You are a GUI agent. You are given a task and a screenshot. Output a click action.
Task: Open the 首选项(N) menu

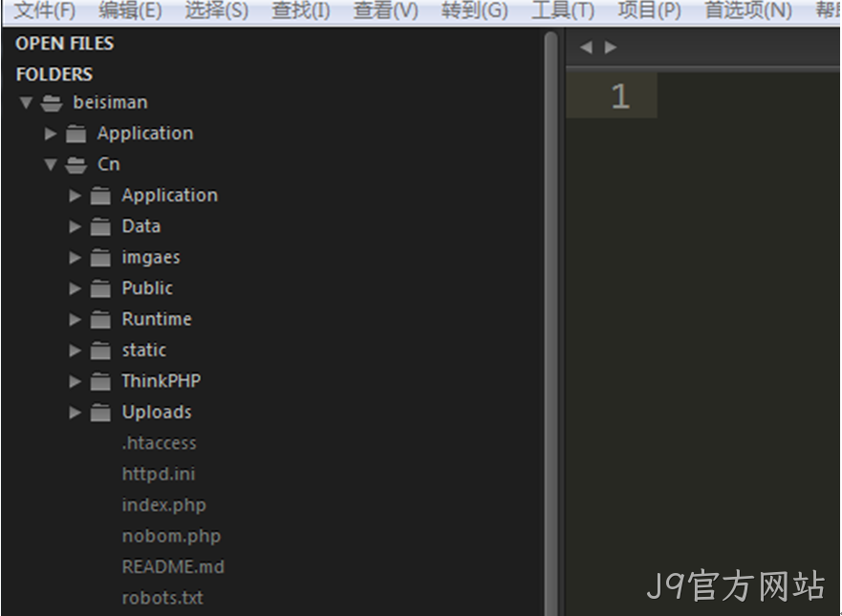click(x=748, y=11)
